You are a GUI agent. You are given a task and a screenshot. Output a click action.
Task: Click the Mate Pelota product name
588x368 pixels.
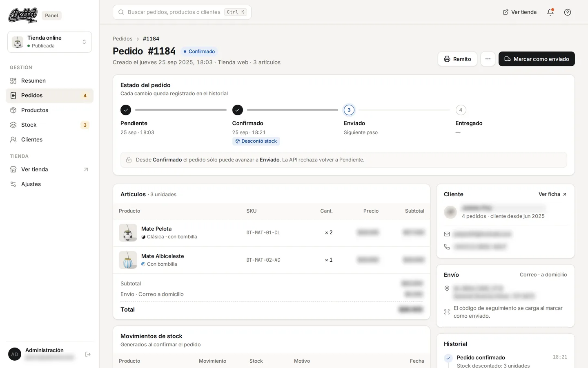pos(156,229)
